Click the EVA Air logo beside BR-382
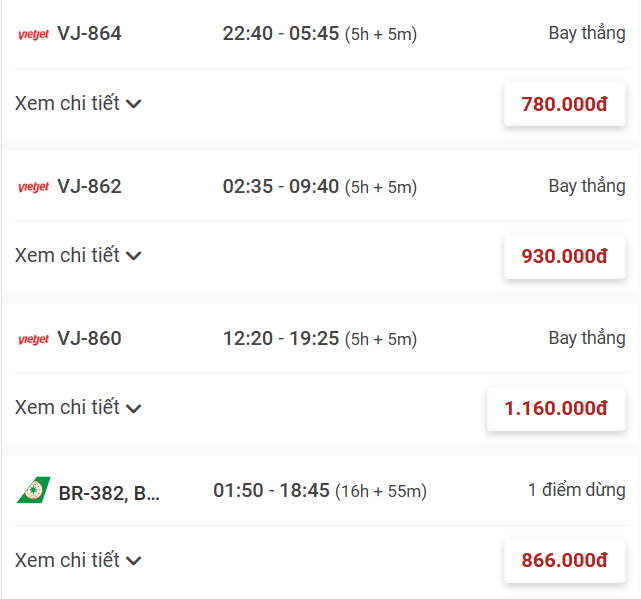This screenshot has width=641, height=599. click(x=33, y=491)
